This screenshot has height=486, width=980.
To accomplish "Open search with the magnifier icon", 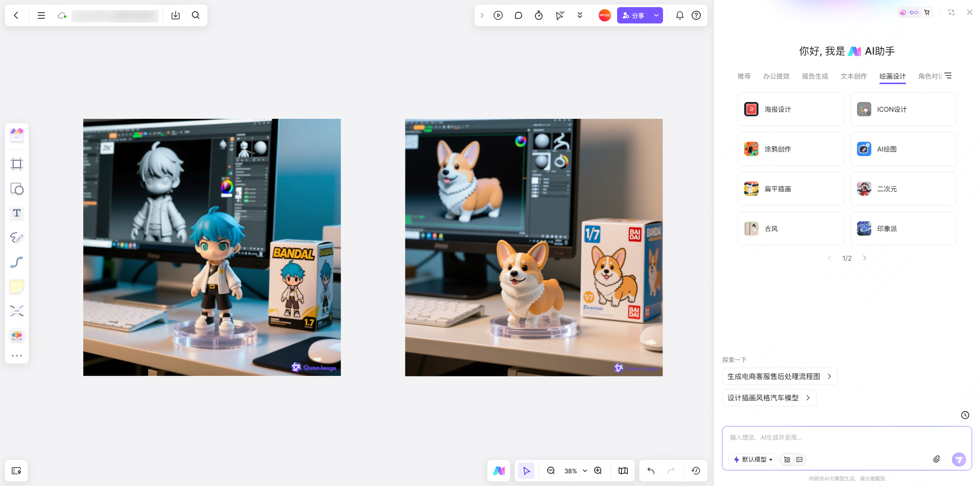I will 195,15.
